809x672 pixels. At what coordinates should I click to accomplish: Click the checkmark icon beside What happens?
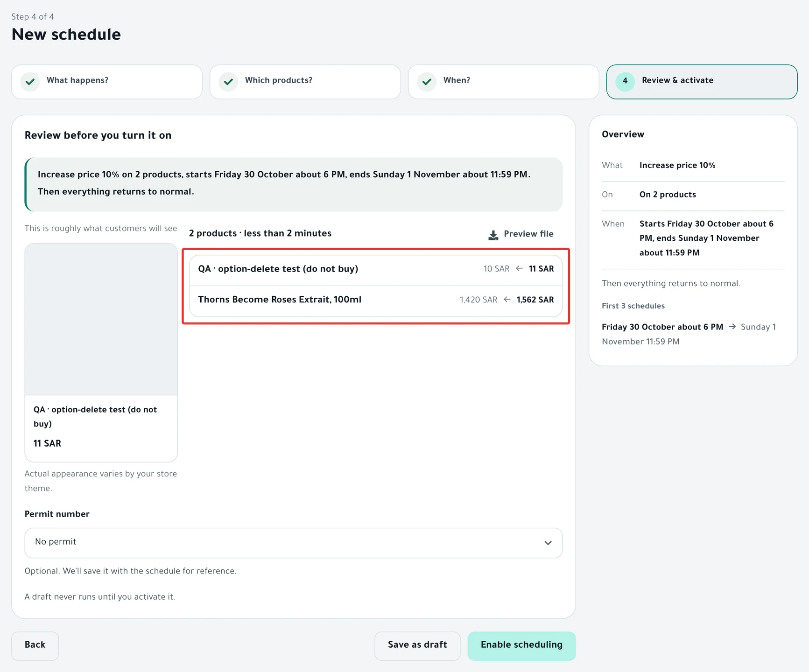tap(30, 82)
